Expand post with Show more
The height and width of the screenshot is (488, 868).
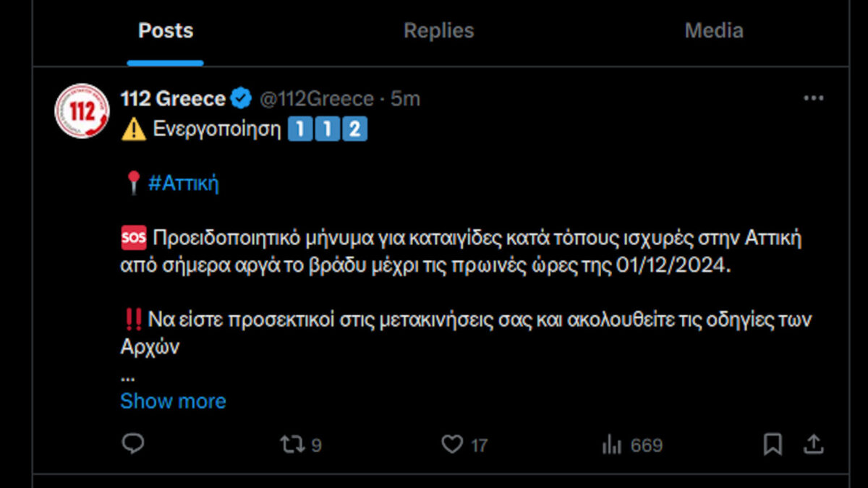click(173, 401)
